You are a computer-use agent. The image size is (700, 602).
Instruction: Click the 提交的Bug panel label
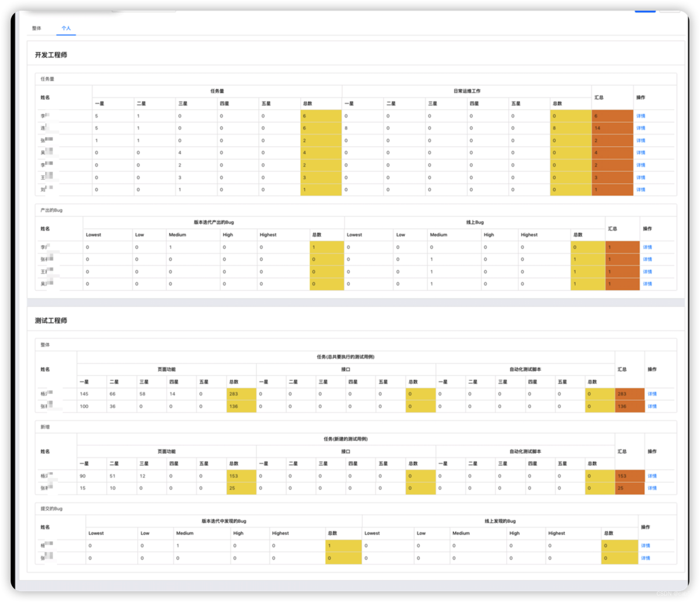52,509
